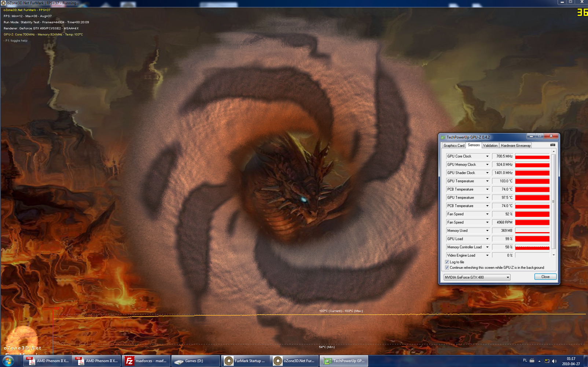The height and width of the screenshot is (367, 588).
Task: Open the GPU Load sensor dropdown
Action: (487, 239)
